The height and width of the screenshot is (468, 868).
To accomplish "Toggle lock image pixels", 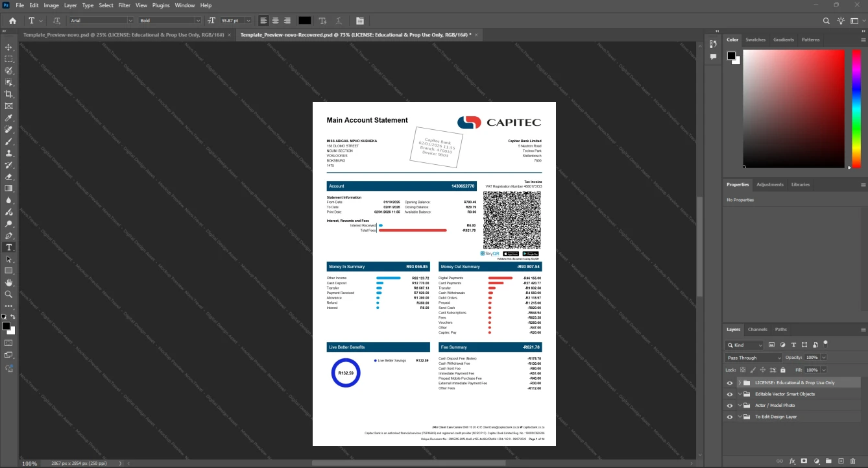I will click(753, 369).
